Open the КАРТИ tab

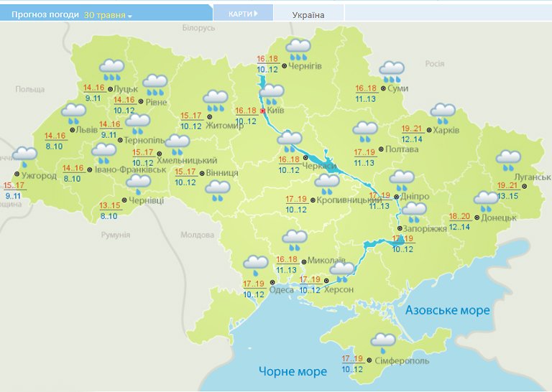pos(243,14)
